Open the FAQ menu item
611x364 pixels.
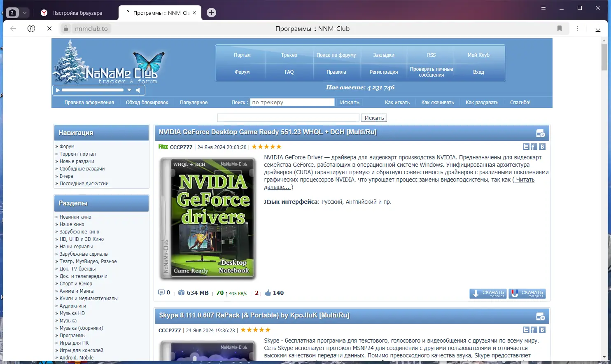pos(289,72)
